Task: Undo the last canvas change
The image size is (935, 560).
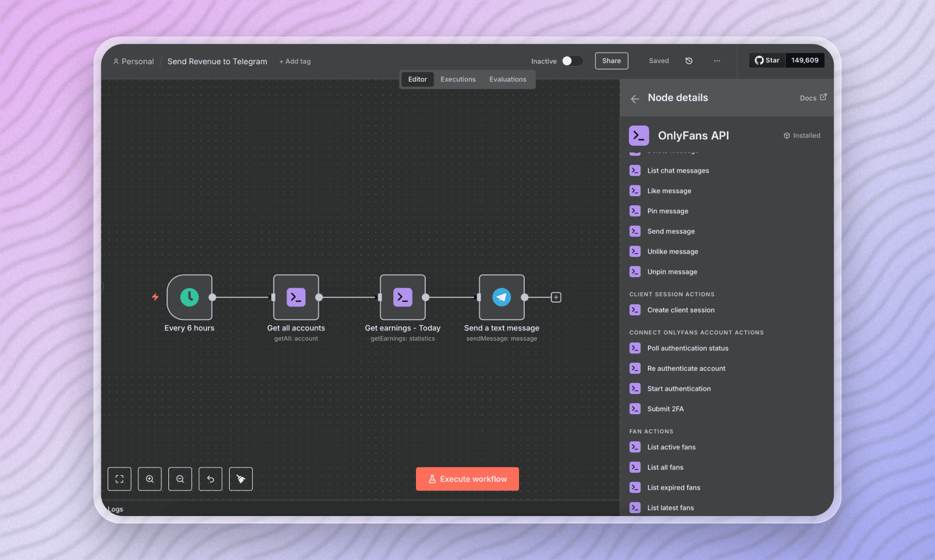Action: [x=211, y=479]
